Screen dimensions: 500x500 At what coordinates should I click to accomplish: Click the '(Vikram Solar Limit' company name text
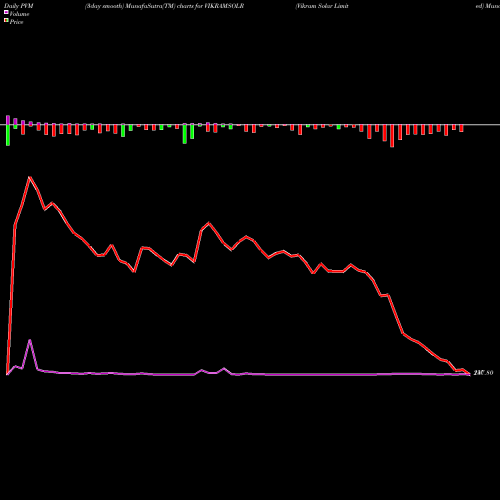pos(322,6)
